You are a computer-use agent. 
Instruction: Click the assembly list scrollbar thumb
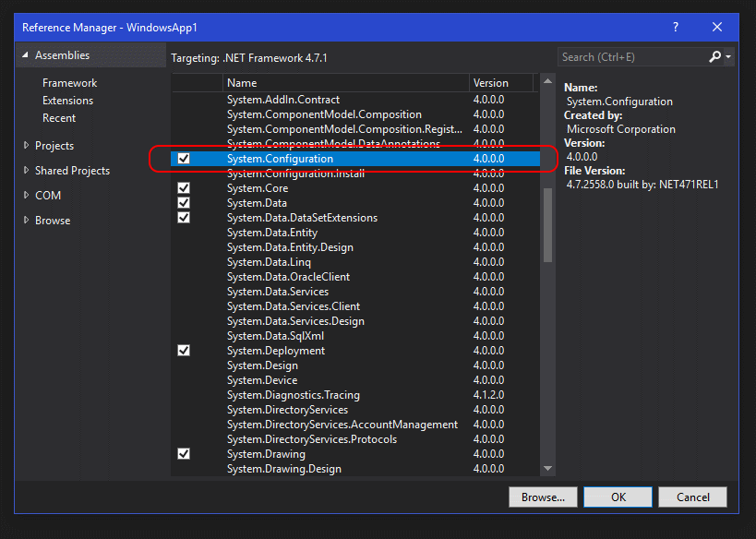pos(547,224)
